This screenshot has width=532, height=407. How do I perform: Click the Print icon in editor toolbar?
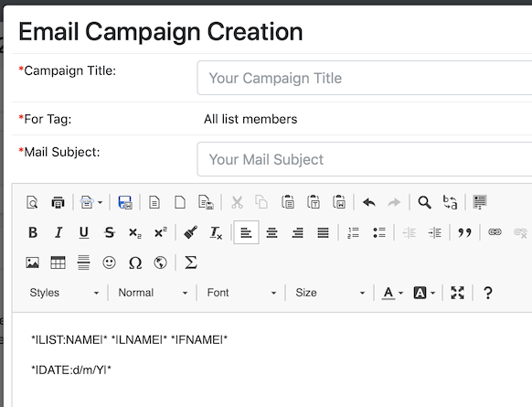tap(58, 203)
